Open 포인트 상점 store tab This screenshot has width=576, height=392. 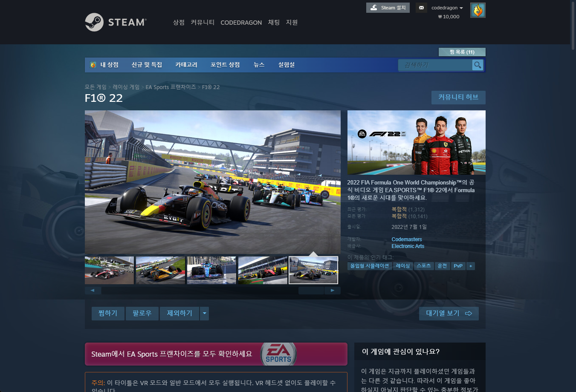coord(225,65)
